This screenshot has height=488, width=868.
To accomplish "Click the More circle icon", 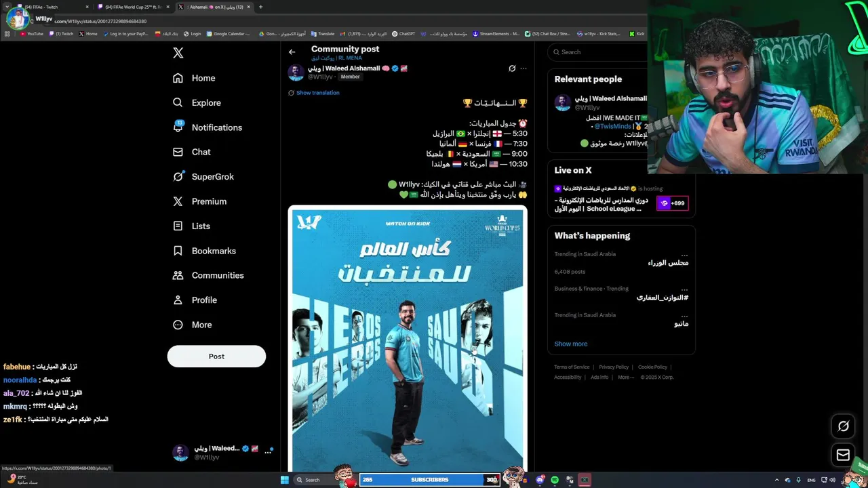I will (x=178, y=325).
